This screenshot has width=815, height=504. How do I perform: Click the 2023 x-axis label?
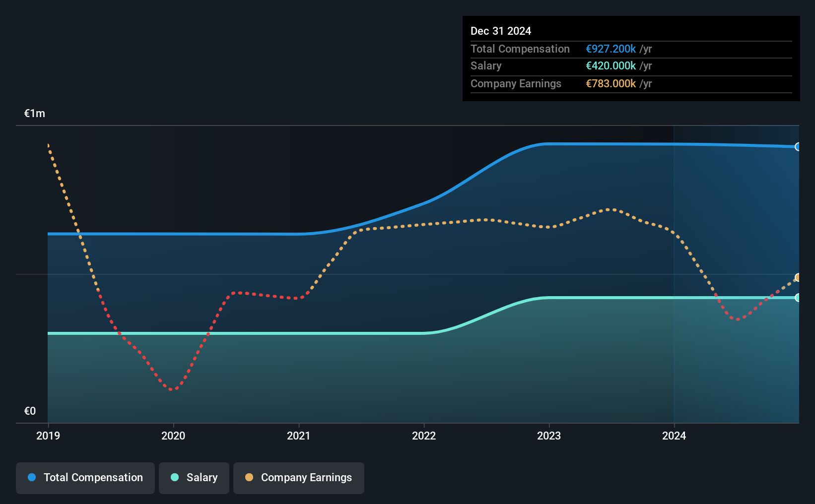549,436
